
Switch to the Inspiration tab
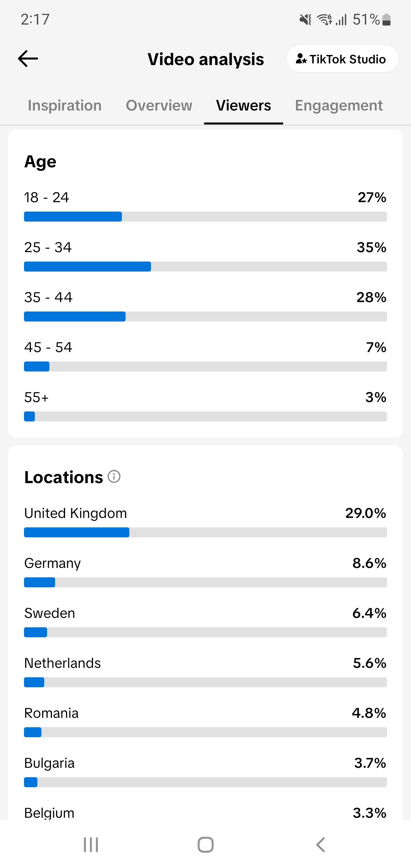[x=65, y=105]
